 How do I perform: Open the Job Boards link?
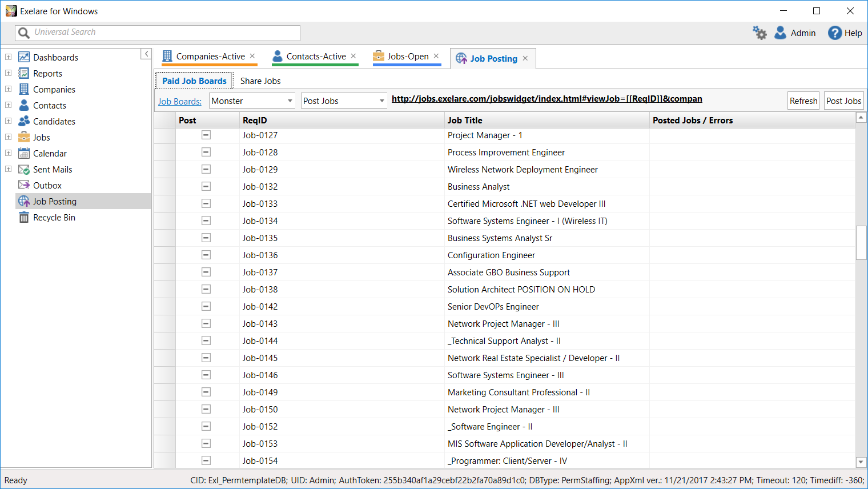tap(180, 101)
